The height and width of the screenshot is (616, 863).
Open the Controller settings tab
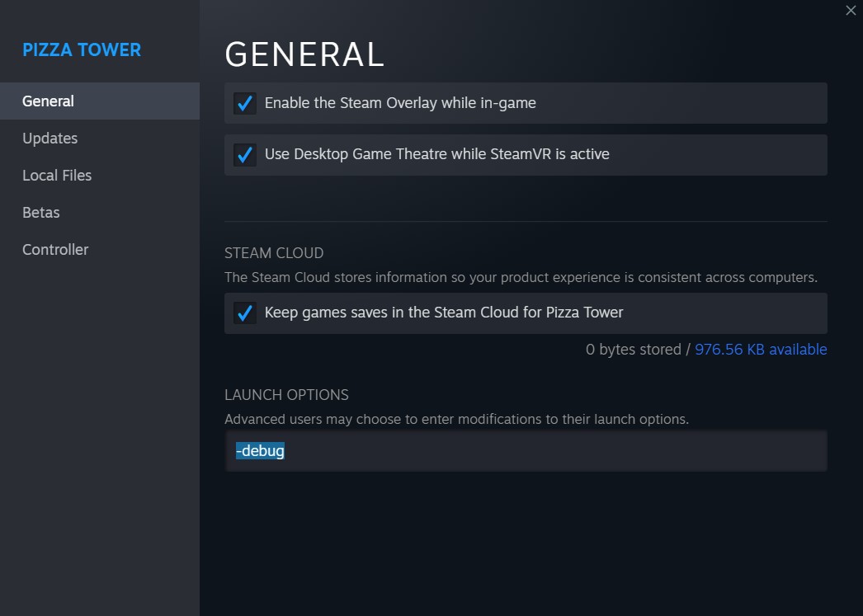coord(55,250)
